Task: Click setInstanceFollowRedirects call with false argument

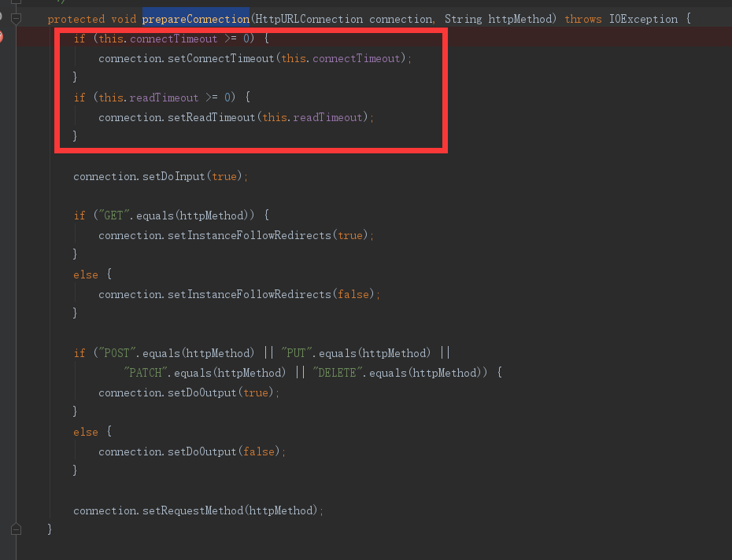Action: (250, 294)
